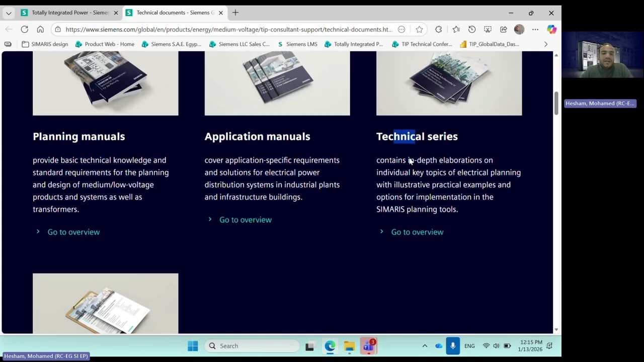
Task: Click the clipboard document thumbnail below
Action: click(106, 304)
